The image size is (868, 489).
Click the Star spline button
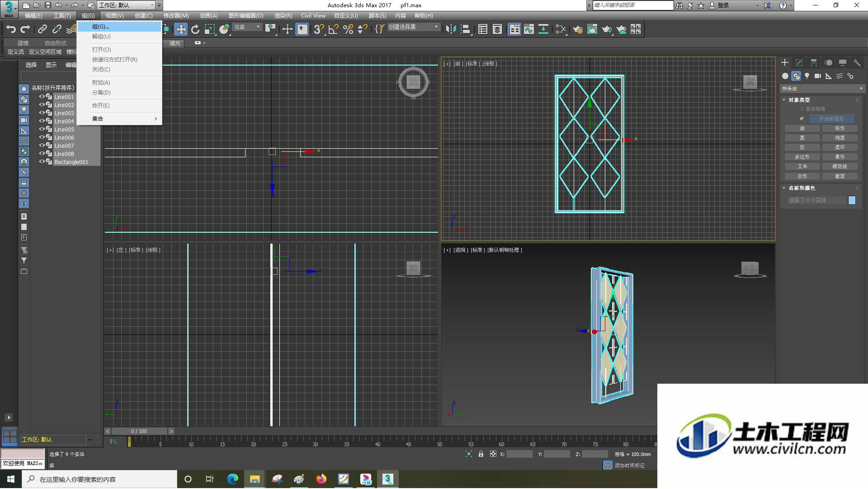coord(840,157)
